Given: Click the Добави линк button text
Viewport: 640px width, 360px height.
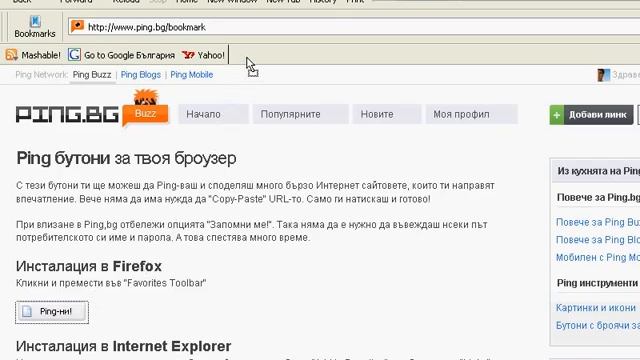Looking at the screenshot, I should pos(598,115).
